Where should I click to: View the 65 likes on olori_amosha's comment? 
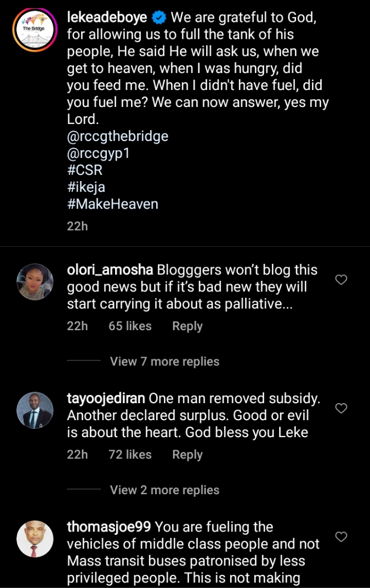[x=130, y=326]
